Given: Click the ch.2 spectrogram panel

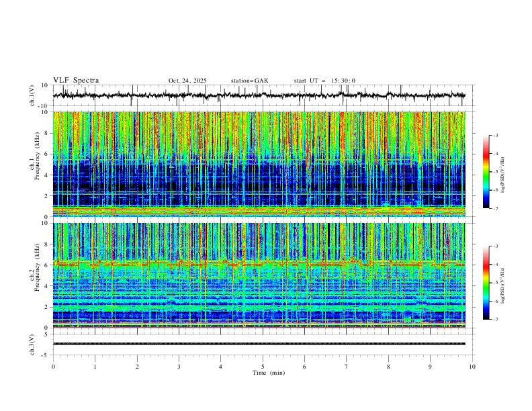Looking at the screenshot, I should coord(259,275).
